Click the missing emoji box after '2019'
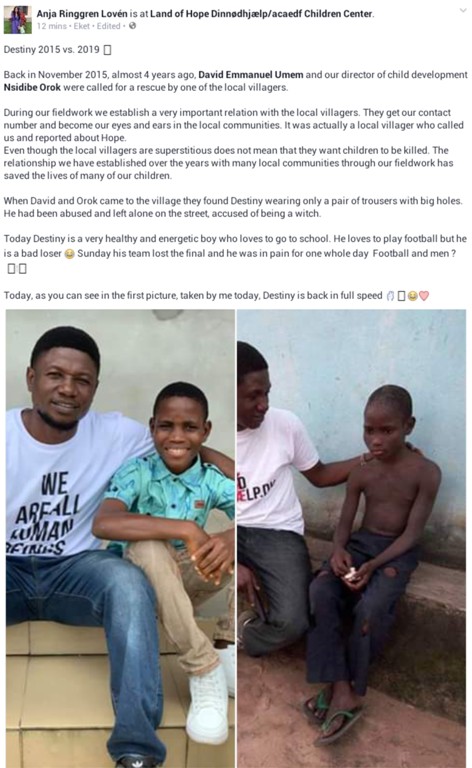The height and width of the screenshot is (768, 472). click(108, 50)
